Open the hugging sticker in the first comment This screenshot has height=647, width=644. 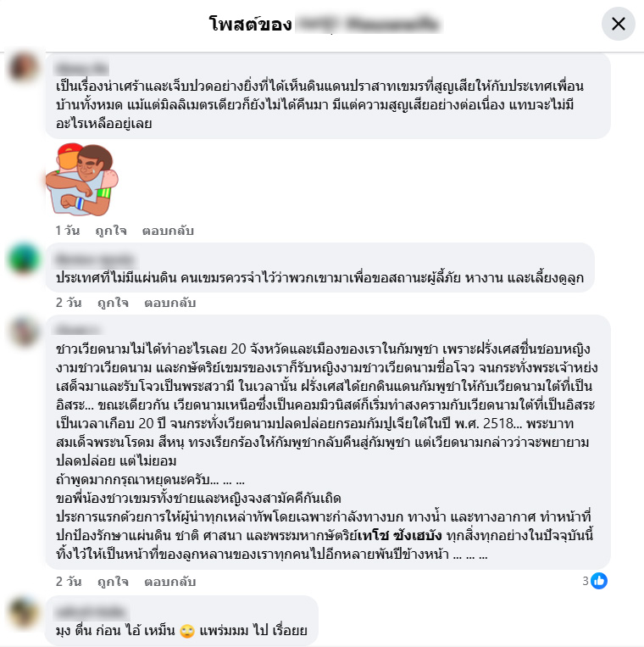(x=82, y=179)
